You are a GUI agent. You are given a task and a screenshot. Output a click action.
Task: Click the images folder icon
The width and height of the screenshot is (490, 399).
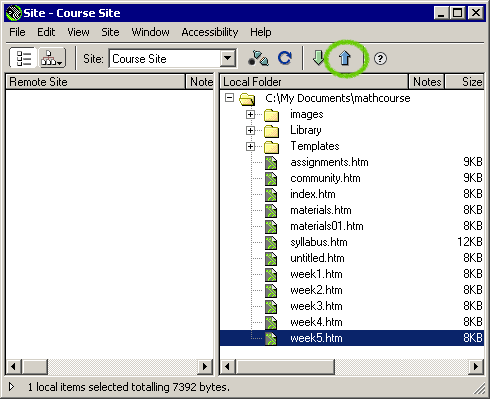click(x=271, y=115)
